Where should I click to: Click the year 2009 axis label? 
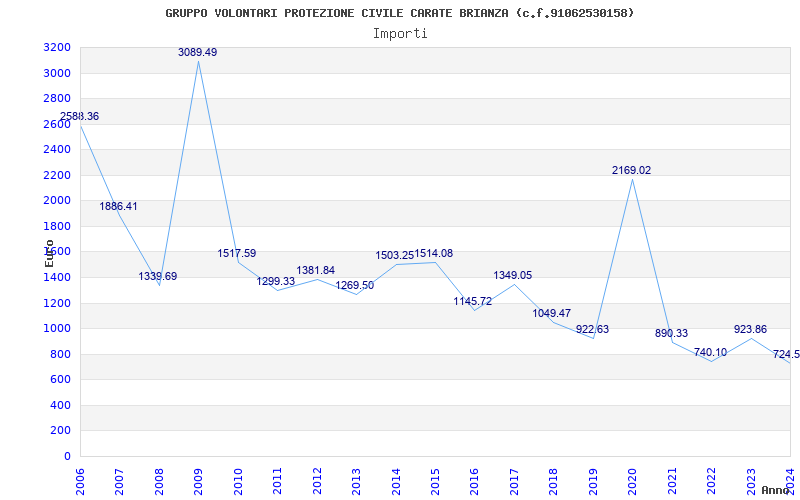[198, 482]
